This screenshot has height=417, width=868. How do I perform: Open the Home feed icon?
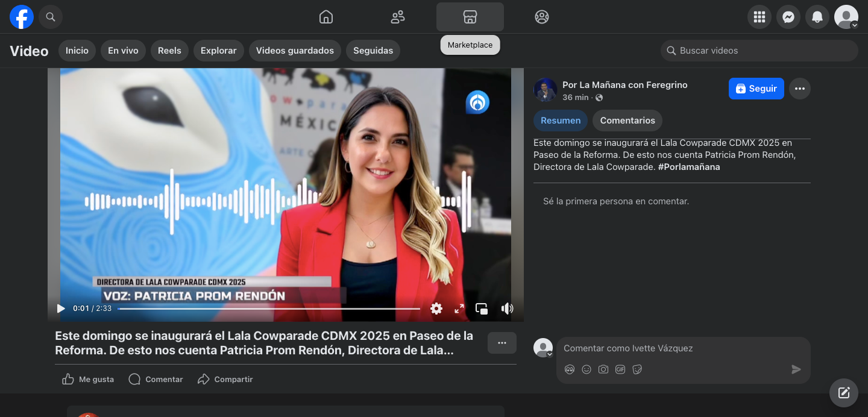326,17
